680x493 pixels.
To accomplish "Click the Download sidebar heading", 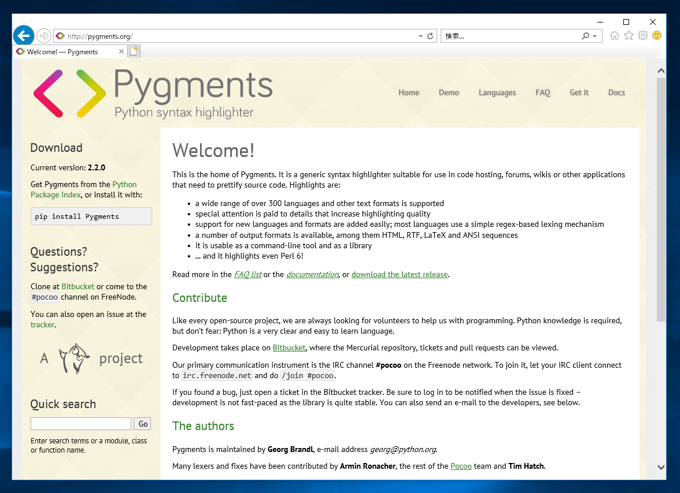I will (56, 148).
